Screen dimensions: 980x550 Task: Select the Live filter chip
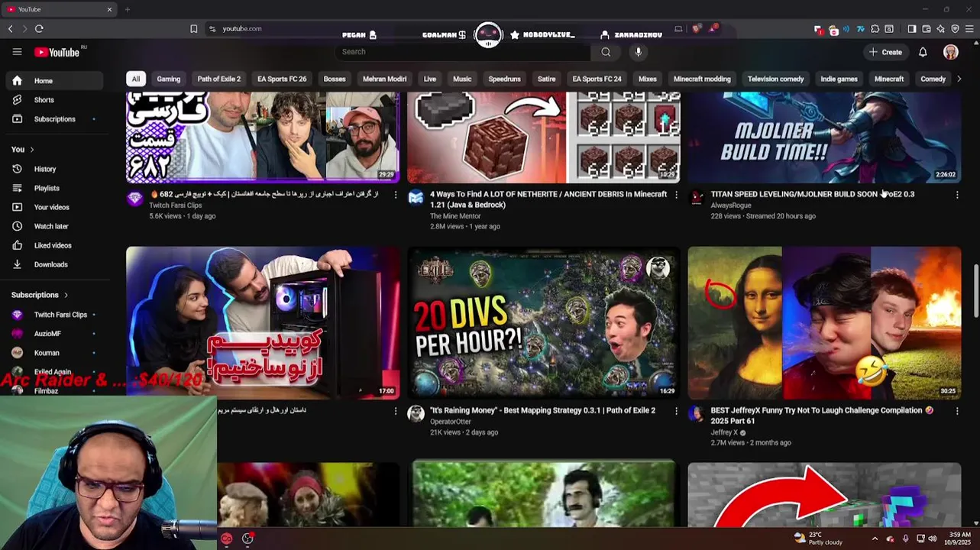tap(430, 79)
